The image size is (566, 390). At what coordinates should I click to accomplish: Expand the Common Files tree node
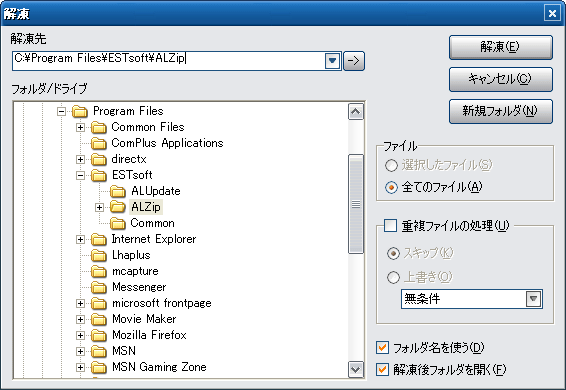pyautogui.click(x=80, y=127)
